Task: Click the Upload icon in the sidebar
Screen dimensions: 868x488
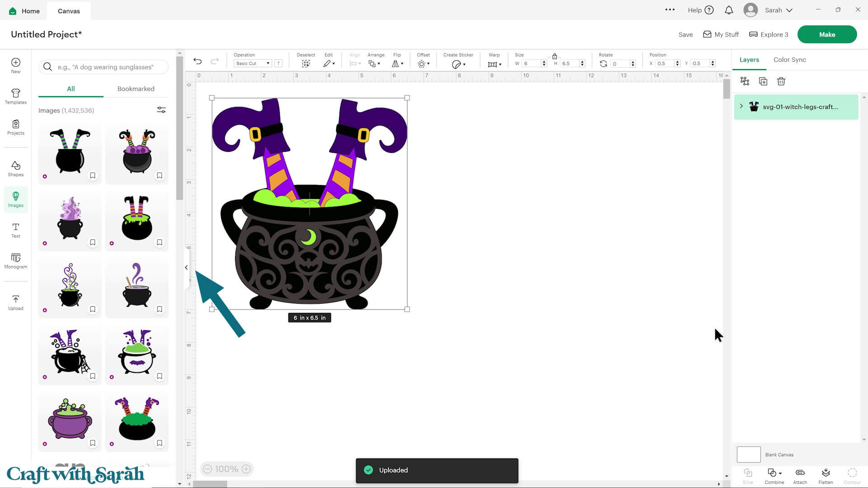Action: 15,302
